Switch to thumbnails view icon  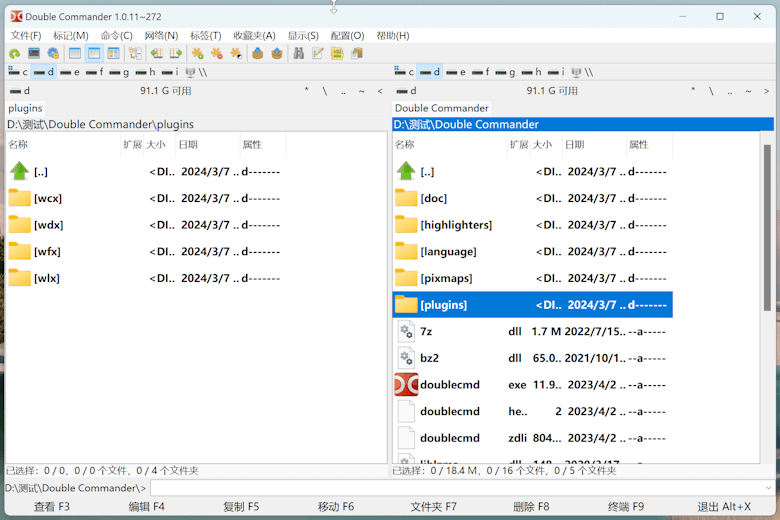[x=113, y=53]
